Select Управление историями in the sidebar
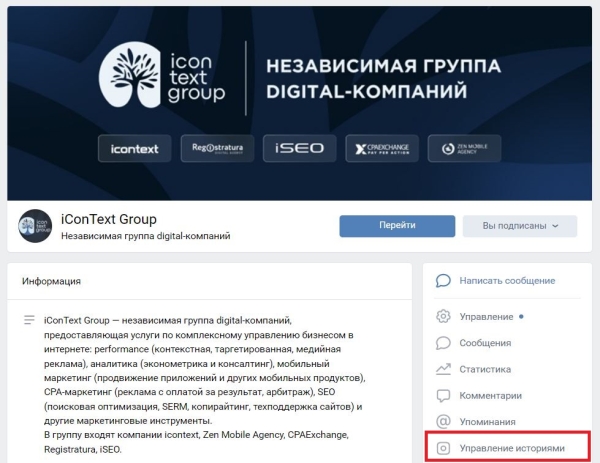 [512, 449]
